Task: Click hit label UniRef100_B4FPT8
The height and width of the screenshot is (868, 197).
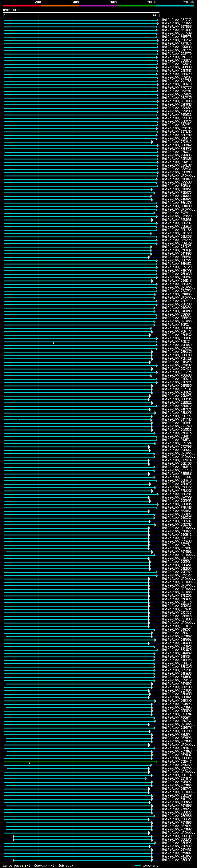Action: click(x=177, y=37)
